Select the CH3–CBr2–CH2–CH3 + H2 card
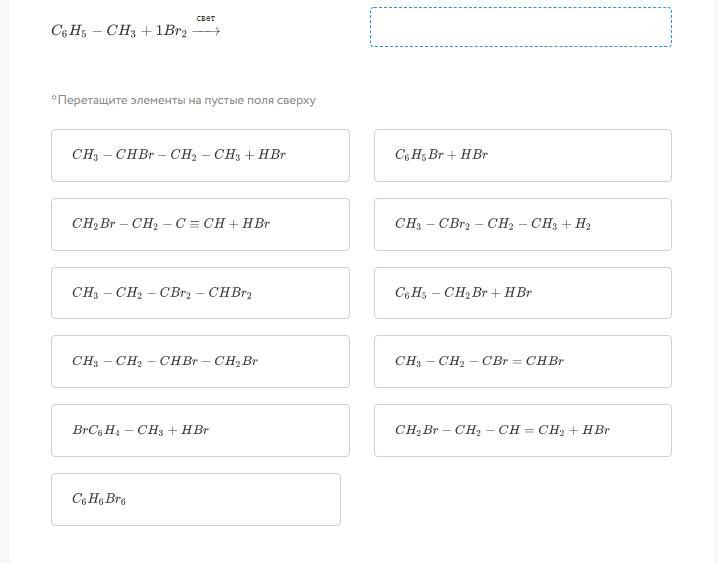Viewport: 719px width, 563px height. 522,224
